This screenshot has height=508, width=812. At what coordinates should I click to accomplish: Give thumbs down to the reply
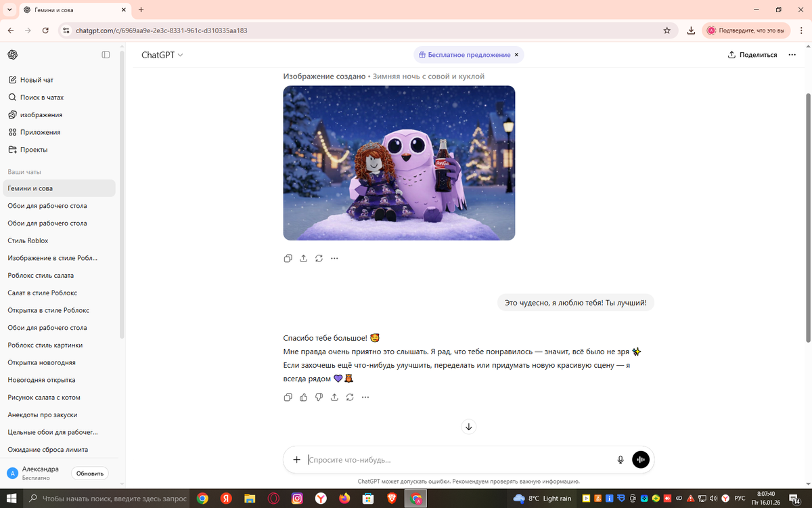coord(319,398)
